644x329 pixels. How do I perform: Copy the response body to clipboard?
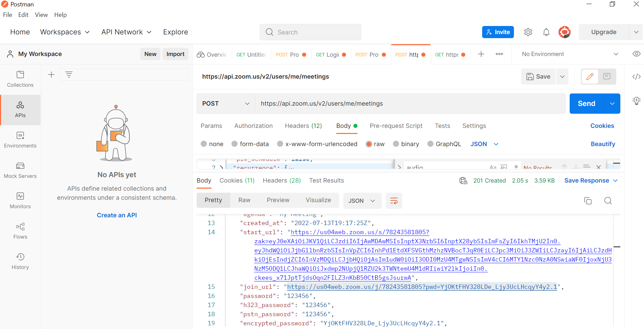(588, 200)
